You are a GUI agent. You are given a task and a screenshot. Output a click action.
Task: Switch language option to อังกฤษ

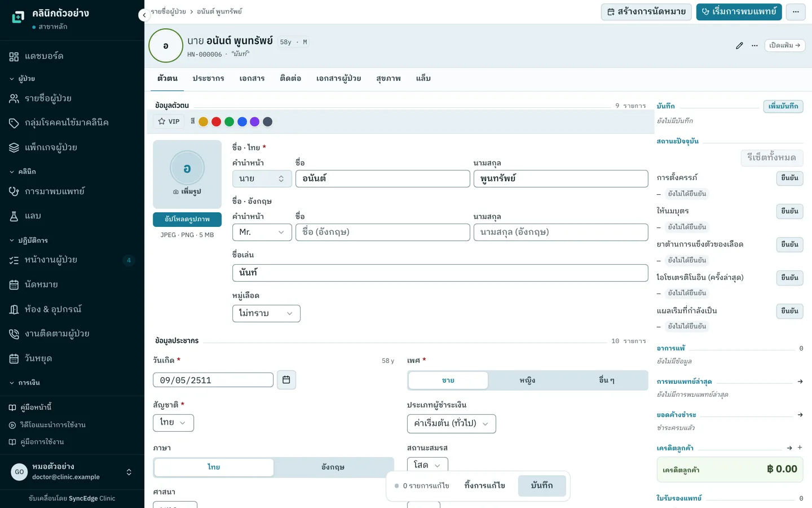pos(333,467)
